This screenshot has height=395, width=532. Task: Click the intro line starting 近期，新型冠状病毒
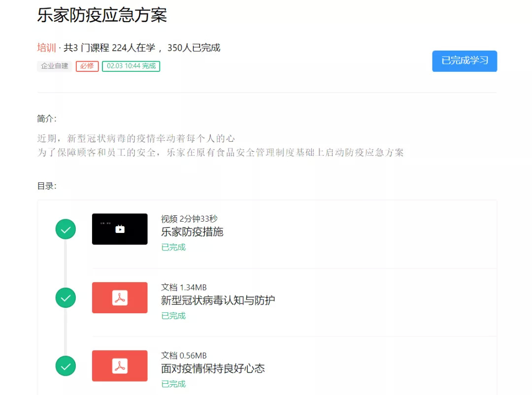click(136, 138)
